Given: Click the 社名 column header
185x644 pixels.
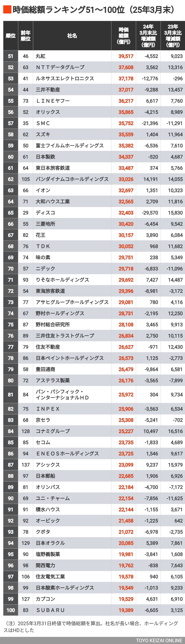Looking at the screenshot, I should (72, 36).
